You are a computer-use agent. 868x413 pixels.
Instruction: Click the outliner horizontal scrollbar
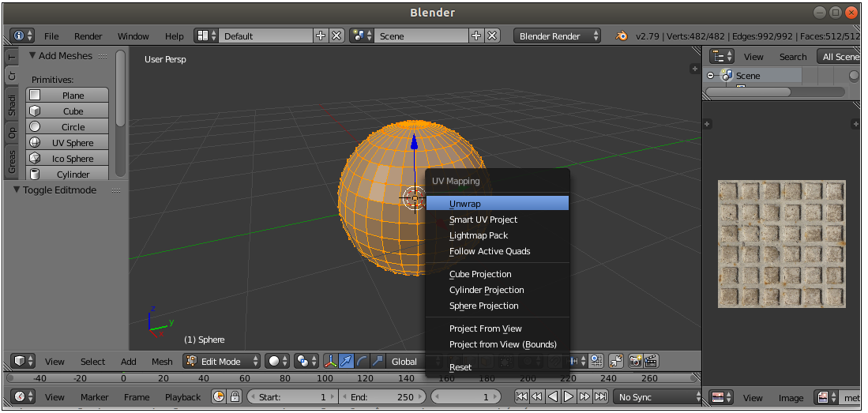[x=748, y=92]
